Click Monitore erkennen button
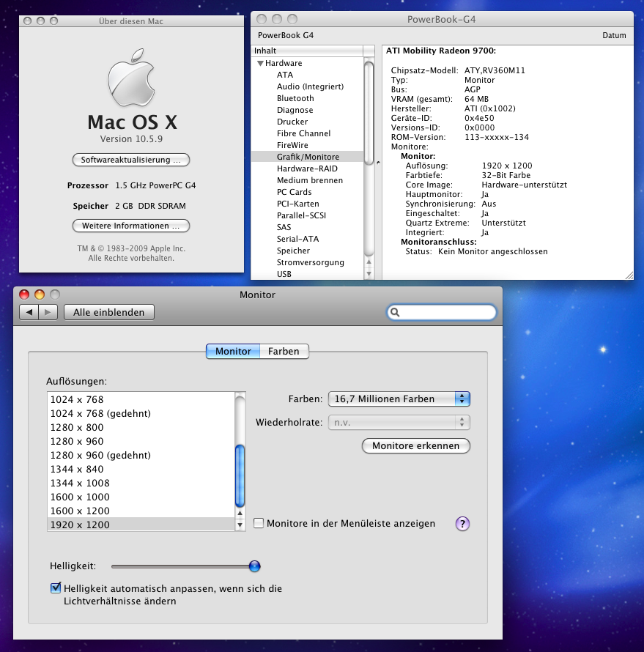 click(x=415, y=445)
